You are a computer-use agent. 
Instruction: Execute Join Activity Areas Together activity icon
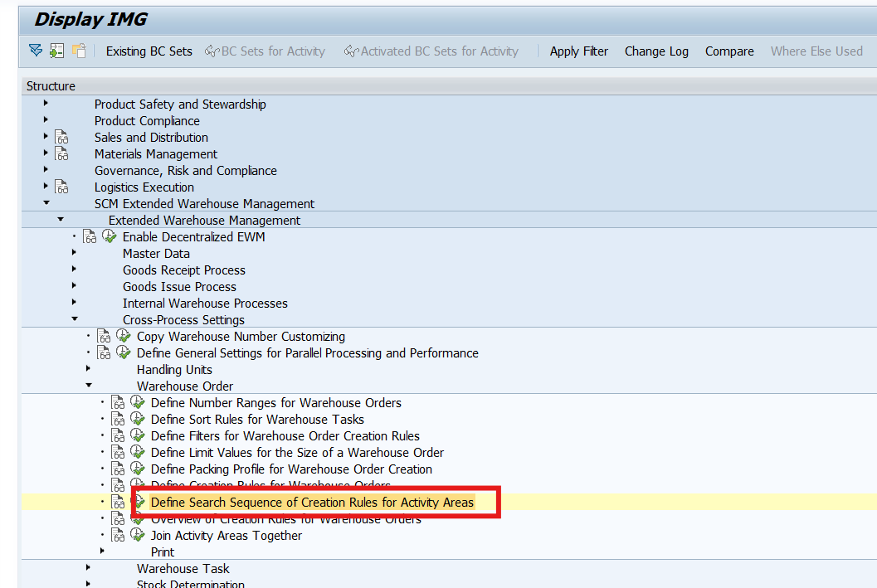137,536
